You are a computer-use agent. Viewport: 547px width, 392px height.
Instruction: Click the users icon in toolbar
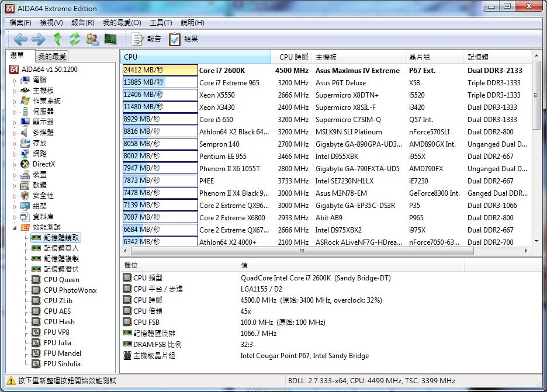92,39
